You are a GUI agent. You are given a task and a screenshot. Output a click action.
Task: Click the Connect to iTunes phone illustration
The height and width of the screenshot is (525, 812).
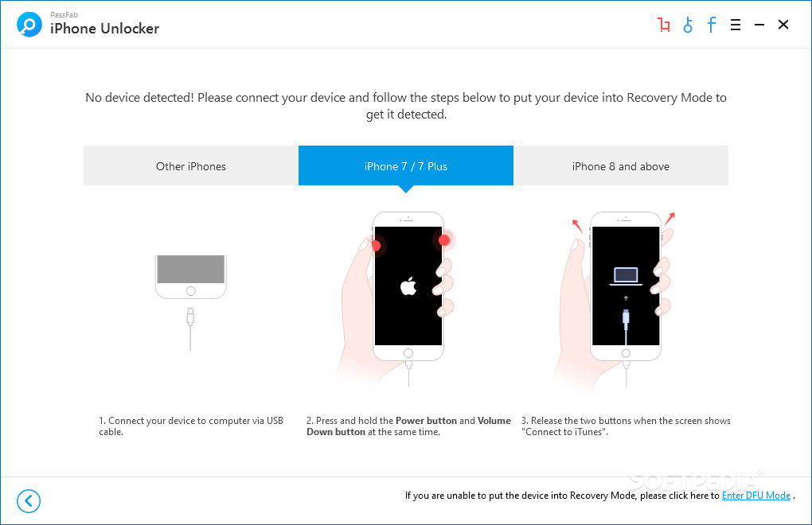click(x=616, y=298)
